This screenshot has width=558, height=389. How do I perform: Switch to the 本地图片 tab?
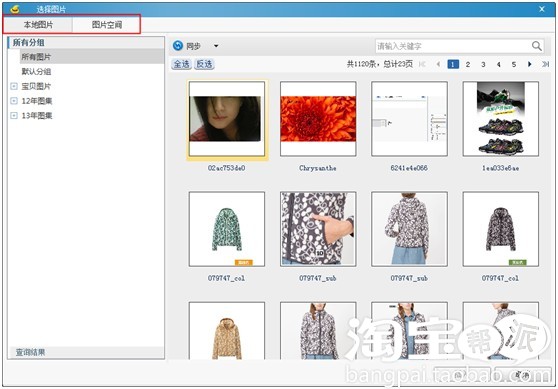click(38, 25)
